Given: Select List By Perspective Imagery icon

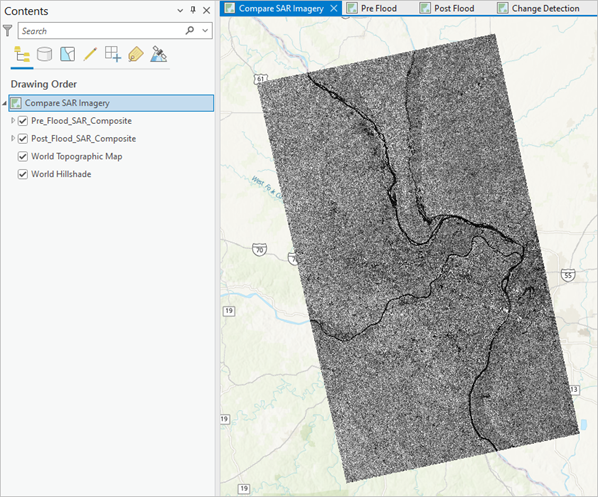Looking at the screenshot, I should 159,54.
